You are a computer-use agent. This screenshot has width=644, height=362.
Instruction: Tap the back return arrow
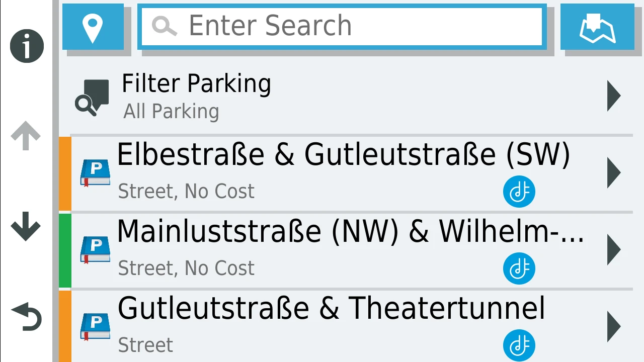27,317
